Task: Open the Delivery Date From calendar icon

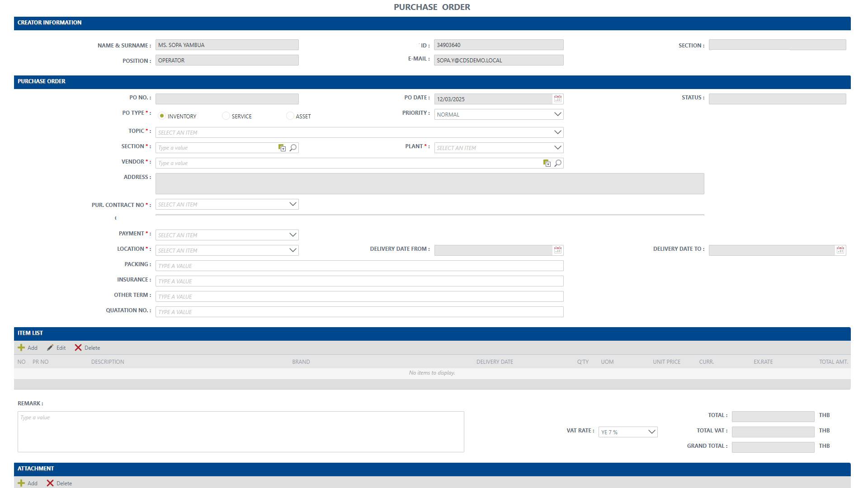Action: (x=557, y=250)
